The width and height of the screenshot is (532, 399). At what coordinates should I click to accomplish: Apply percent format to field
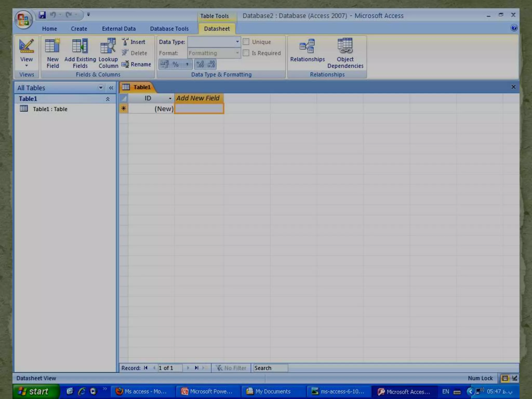pyautogui.click(x=176, y=64)
